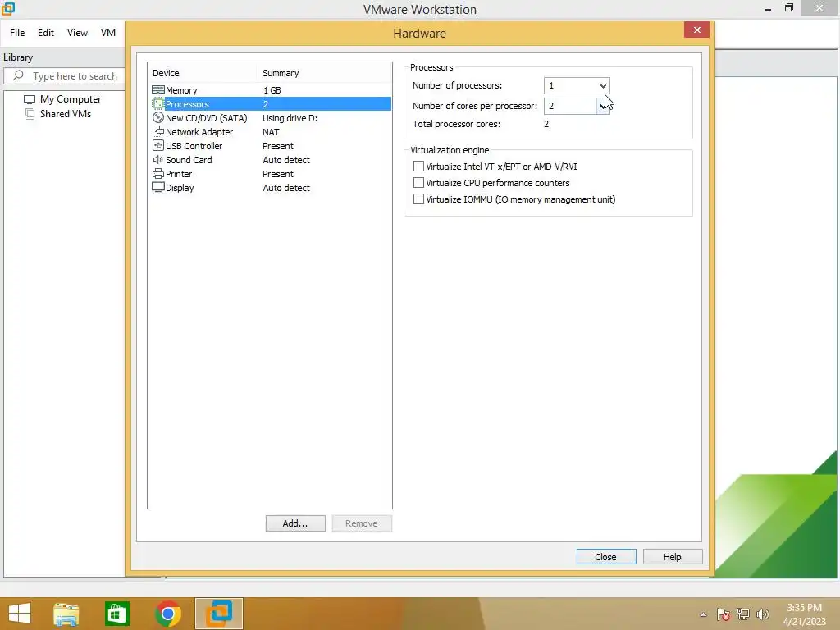Click the Printer 'Present' summary

[x=277, y=174]
